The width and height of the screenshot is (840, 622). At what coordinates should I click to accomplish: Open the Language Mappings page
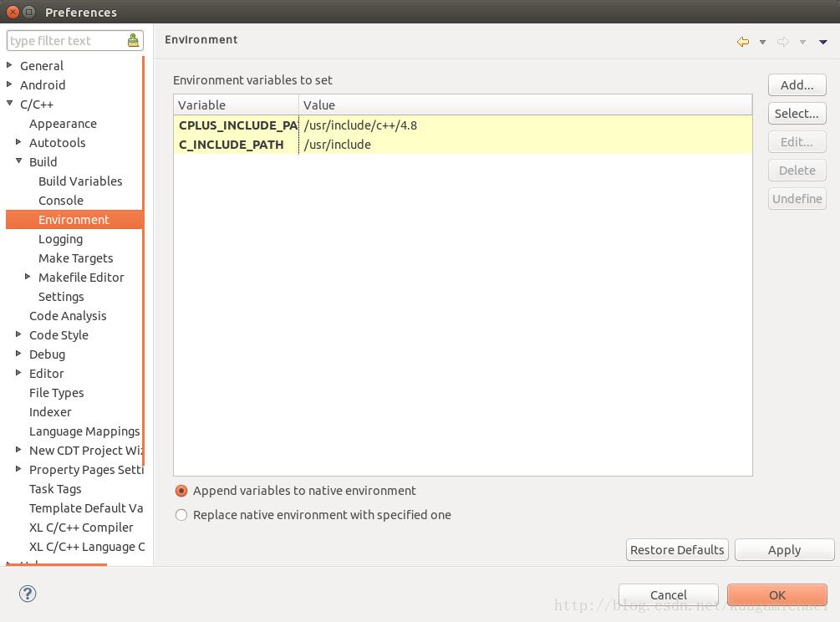(84, 431)
